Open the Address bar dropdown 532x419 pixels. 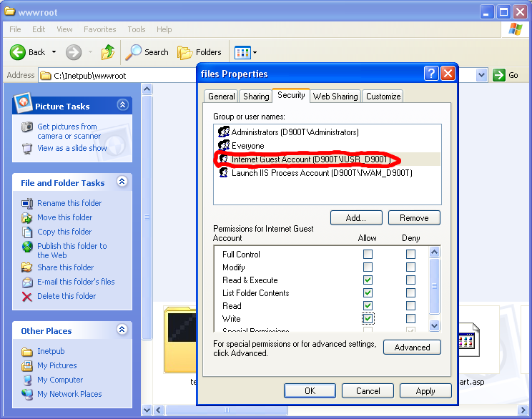click(481, 75)
